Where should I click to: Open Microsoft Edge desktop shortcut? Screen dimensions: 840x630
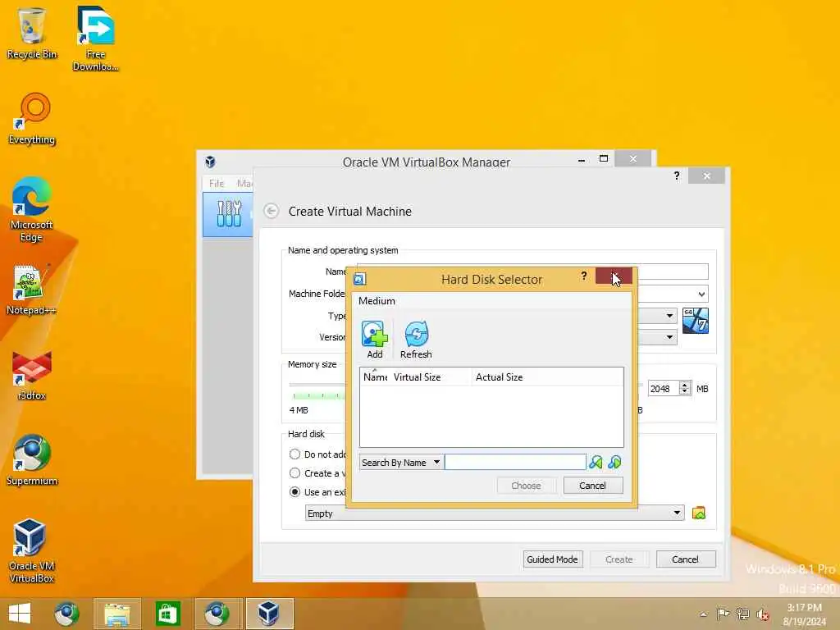(32, 209)
